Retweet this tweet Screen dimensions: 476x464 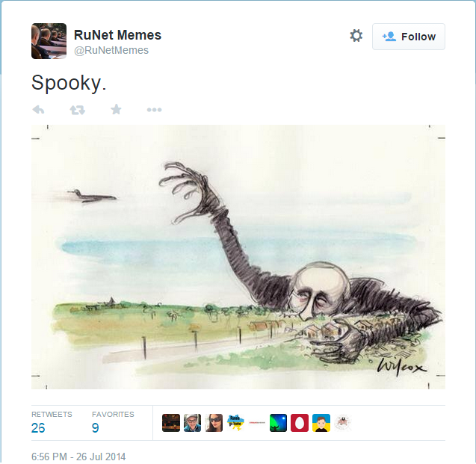(x=77, y=110)
